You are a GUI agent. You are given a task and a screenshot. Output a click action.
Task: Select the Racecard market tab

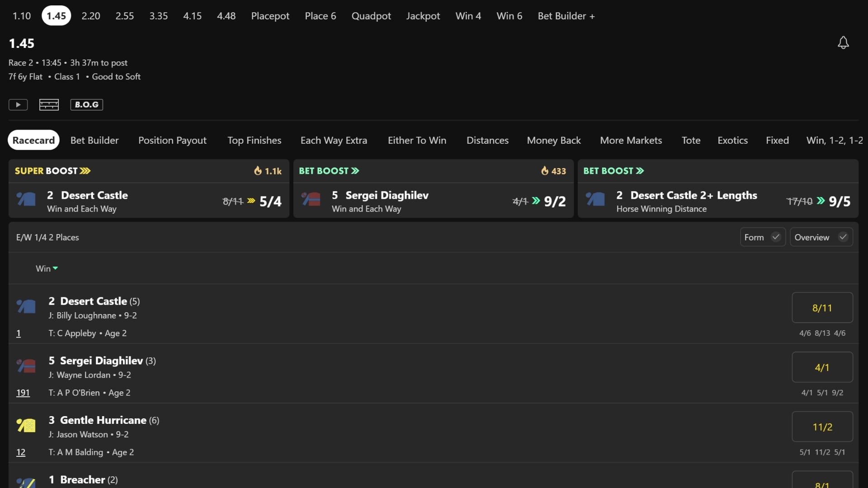pyautogui.click(x=34, y=141)
